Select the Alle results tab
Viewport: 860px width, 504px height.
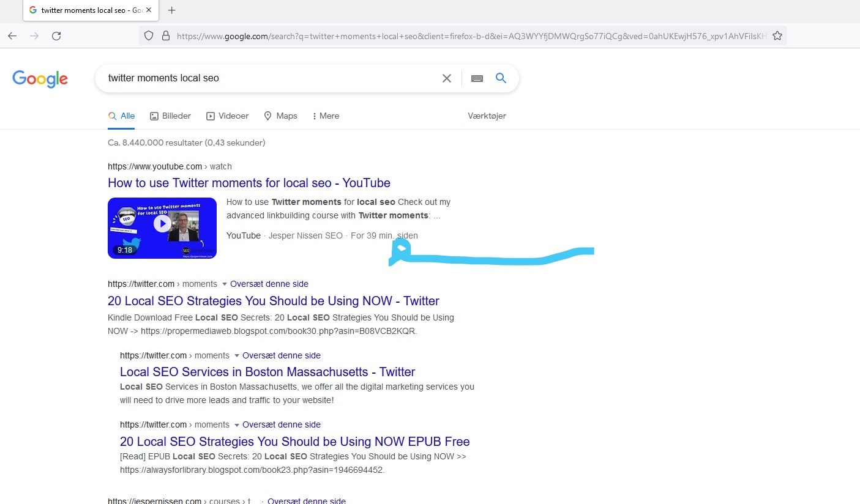coord(121,116)
